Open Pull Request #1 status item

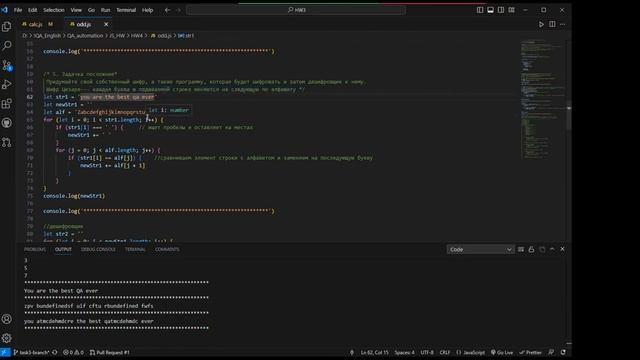click(x=109, y=352)
